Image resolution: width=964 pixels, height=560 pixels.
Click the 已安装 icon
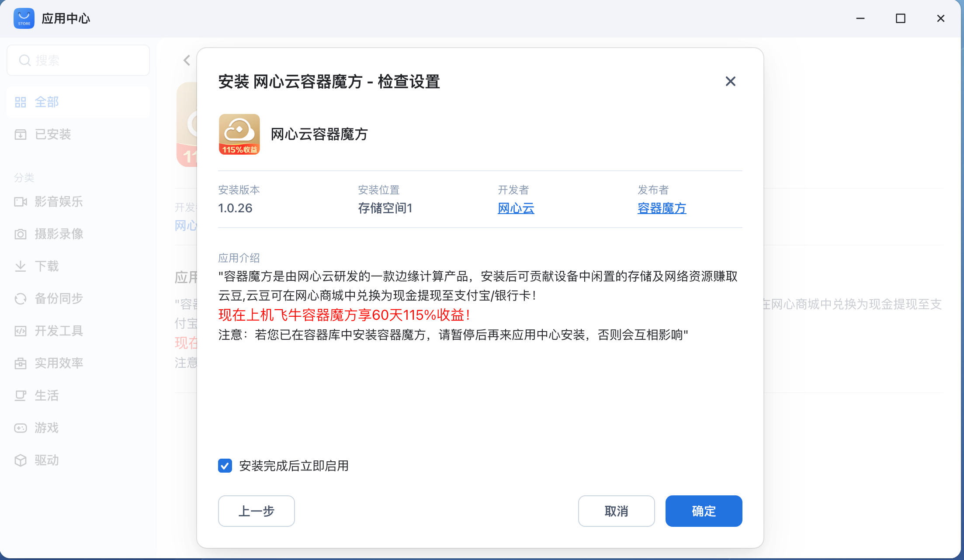[21, 135]
